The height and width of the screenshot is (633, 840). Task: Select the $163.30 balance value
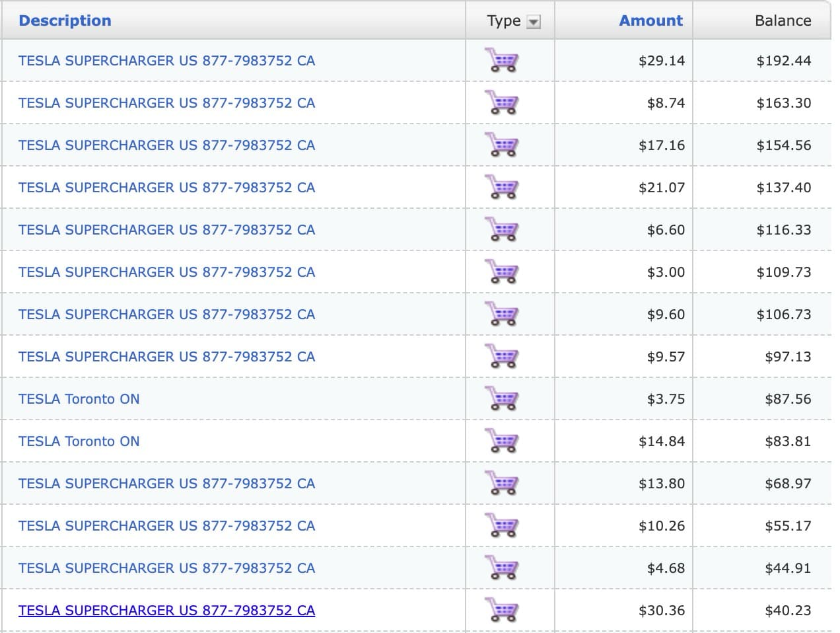(x=784, y=103)
